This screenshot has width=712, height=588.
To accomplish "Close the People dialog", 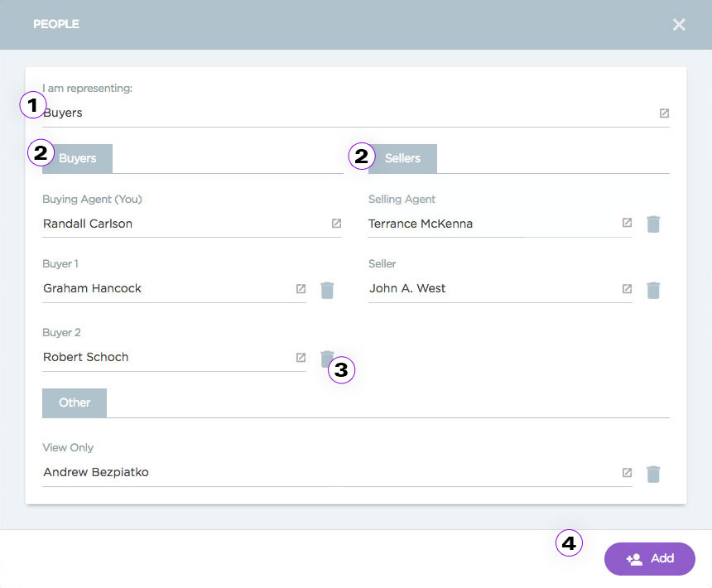I will tap(679, 25).
